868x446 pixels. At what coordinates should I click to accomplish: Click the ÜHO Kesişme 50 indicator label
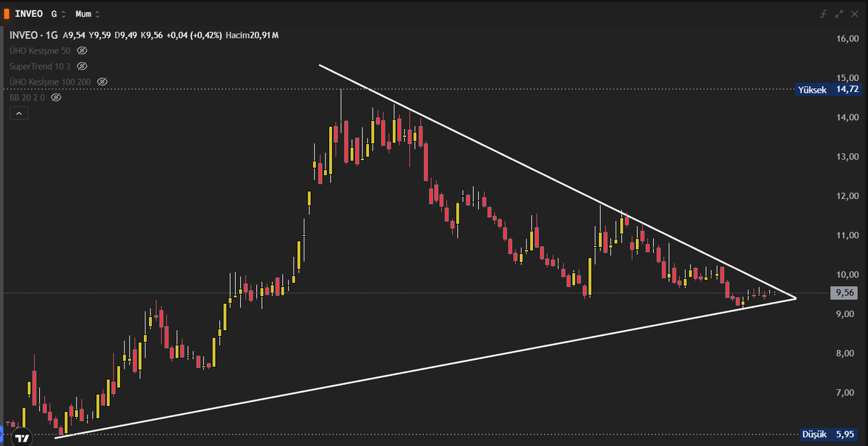[x=41, y=51]
